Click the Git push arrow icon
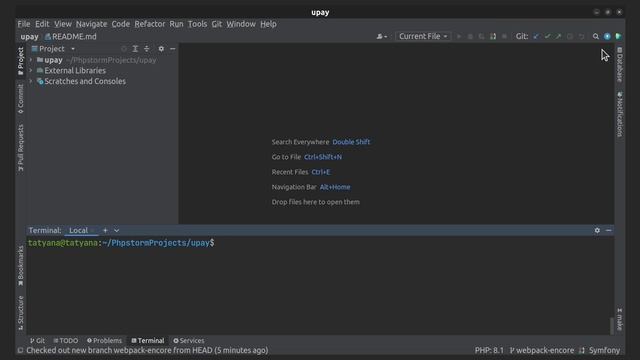Viewport: 640px width, 360px height. 558,36
